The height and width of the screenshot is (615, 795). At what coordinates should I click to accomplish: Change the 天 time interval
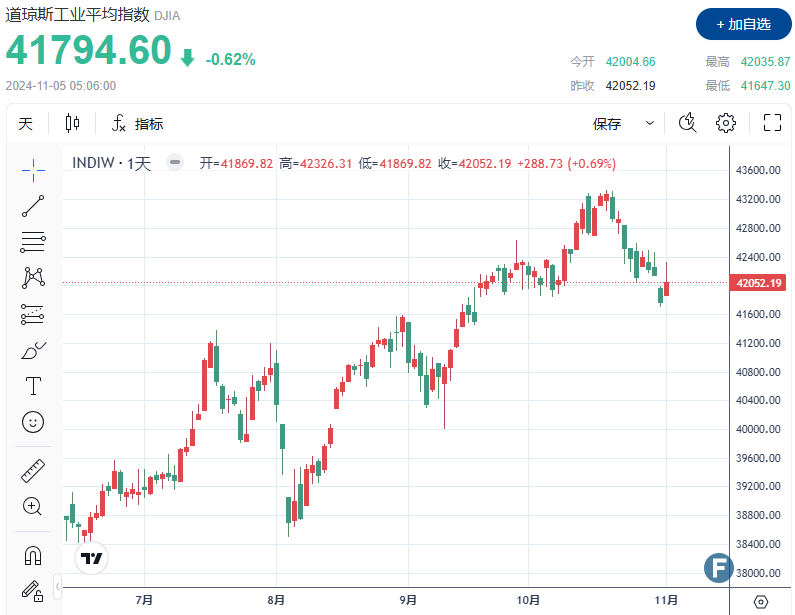[x=25, y=124]
